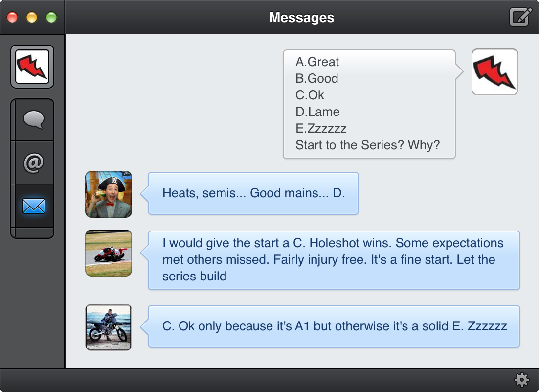Zoom the window with green button

51,18
